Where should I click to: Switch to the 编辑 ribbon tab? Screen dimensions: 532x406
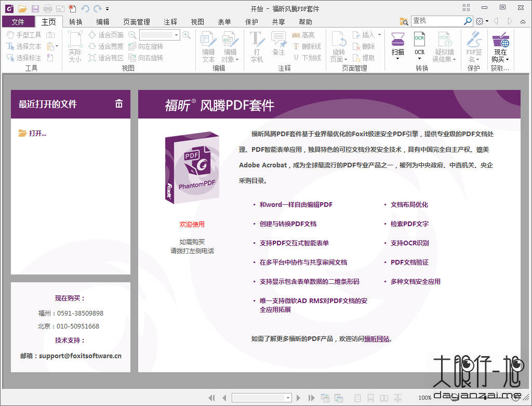click(103, 22)
